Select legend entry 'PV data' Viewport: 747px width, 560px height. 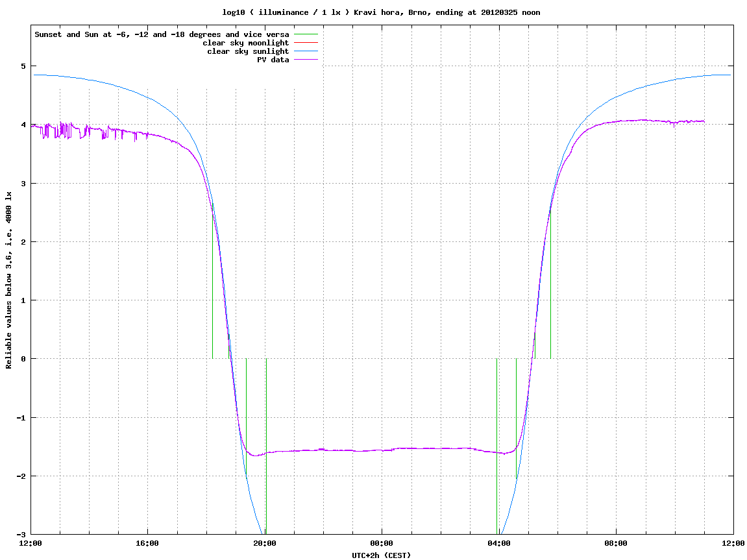pyautogui.click(x=273, y=60)
